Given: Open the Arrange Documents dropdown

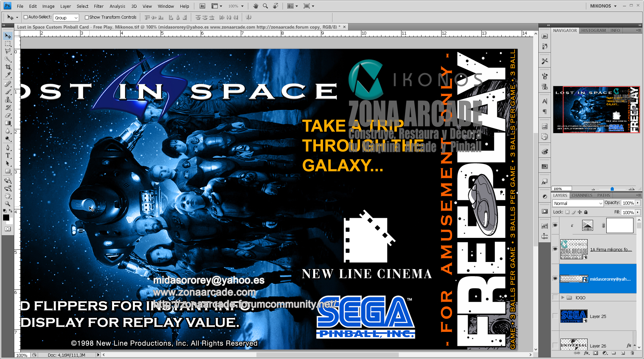Looking at the screenshot, I should coord(292,6).
